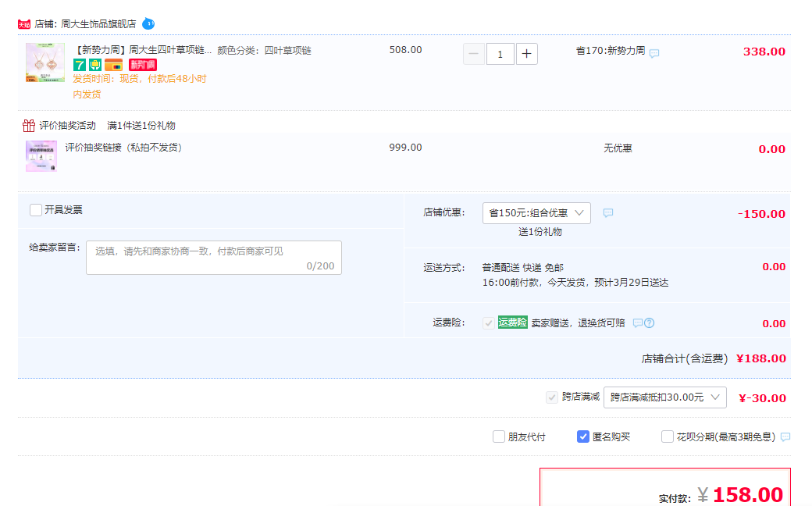Click the 评价抽奖链接（私拍不发货）item title
812x506 pixels.
pos(124,148)
